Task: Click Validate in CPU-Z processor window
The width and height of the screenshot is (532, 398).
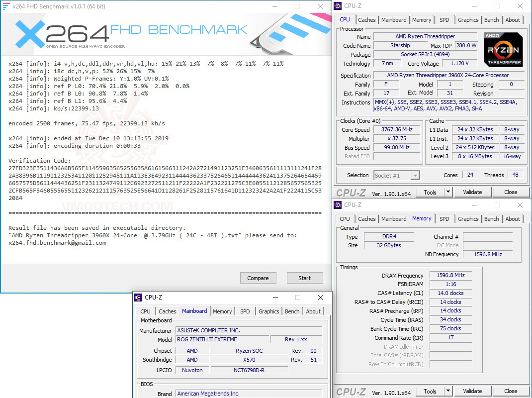Action: click(472, 192)
